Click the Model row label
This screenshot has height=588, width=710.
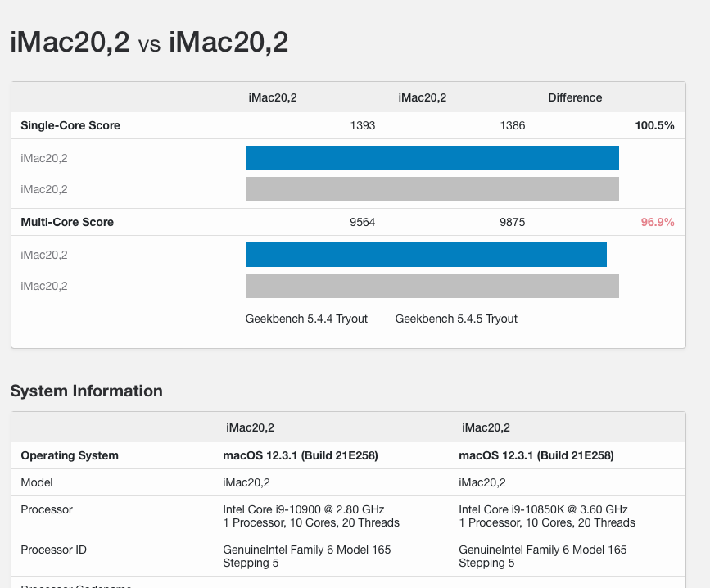coord(37,482)
